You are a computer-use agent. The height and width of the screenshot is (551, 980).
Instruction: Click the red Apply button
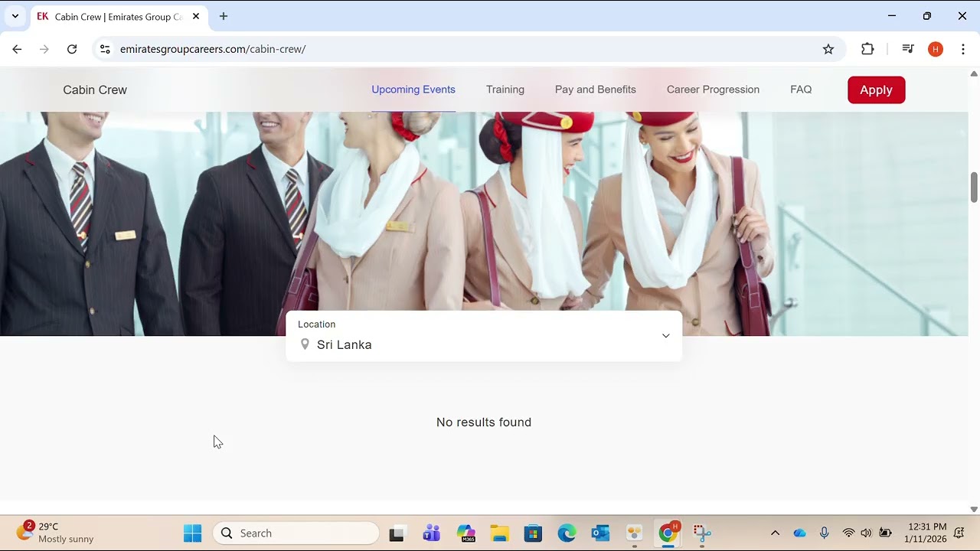click(x=877, y=90)
